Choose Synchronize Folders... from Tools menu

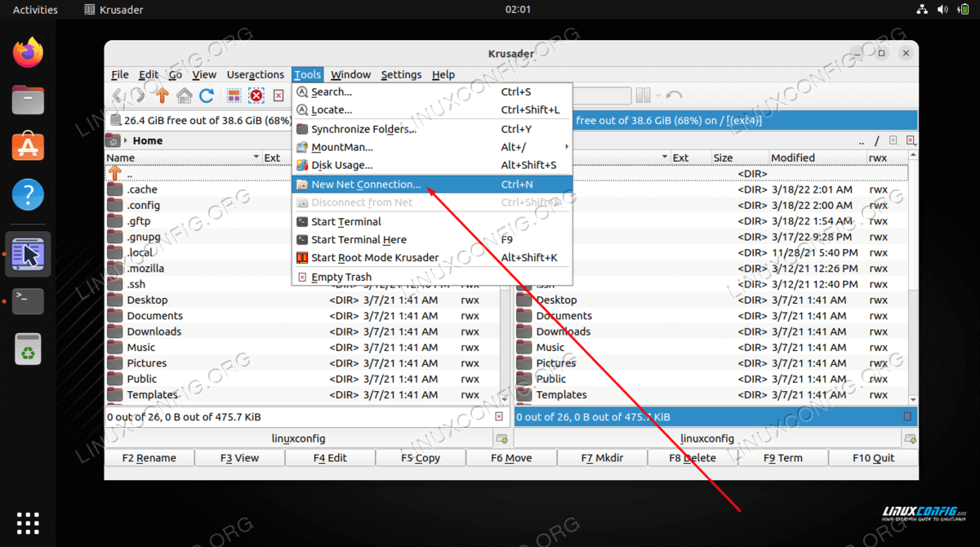click(433, 129)
